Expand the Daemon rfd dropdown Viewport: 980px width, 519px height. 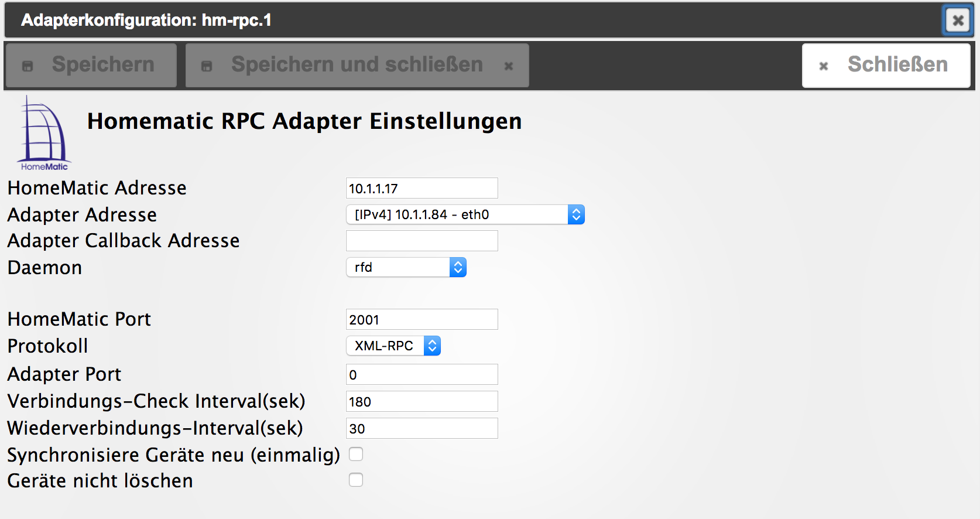[x=406, y=268]
